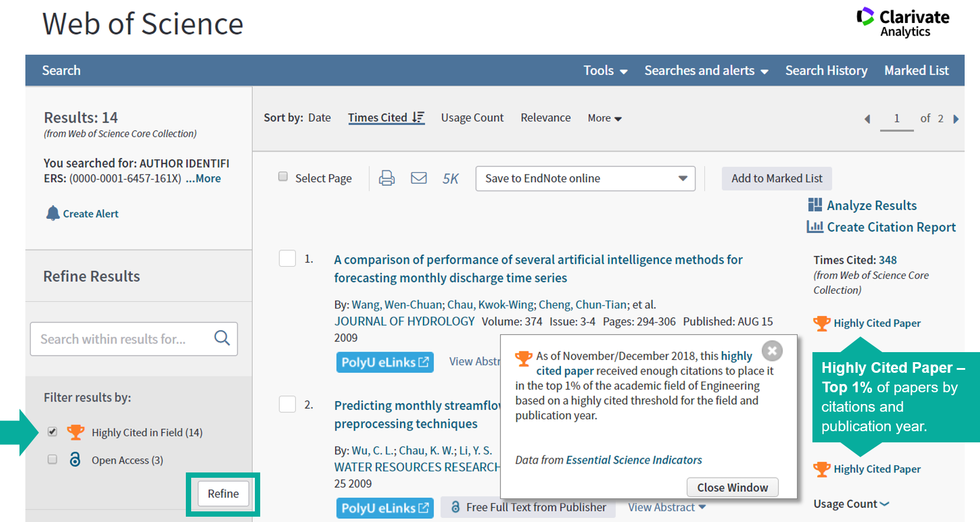This screenshot has height=522, width=980.
Task: Close popup with the round X icon
Action: pyautogui.click(x=772, y=351)
